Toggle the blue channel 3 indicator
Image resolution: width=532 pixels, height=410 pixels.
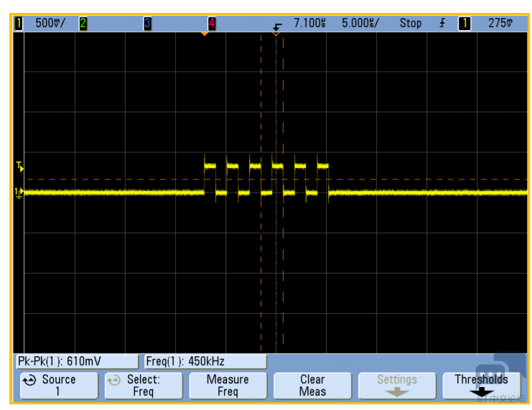click(147, 23)
